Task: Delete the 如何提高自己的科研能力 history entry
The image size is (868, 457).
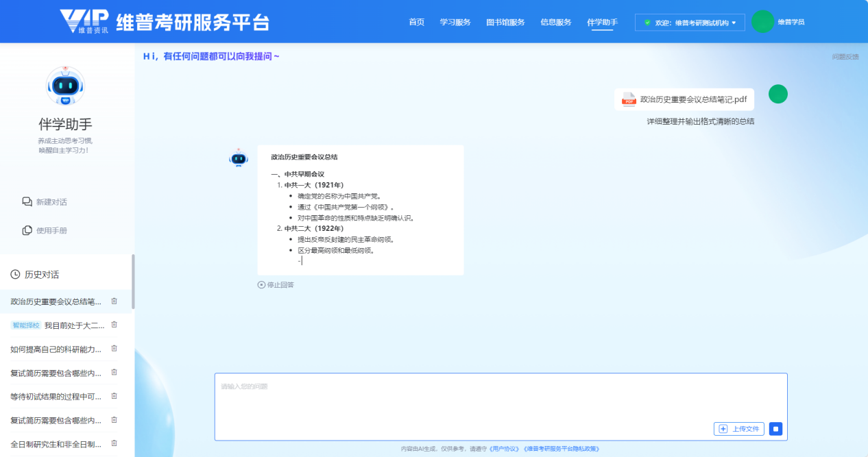Action: [114, 349]
